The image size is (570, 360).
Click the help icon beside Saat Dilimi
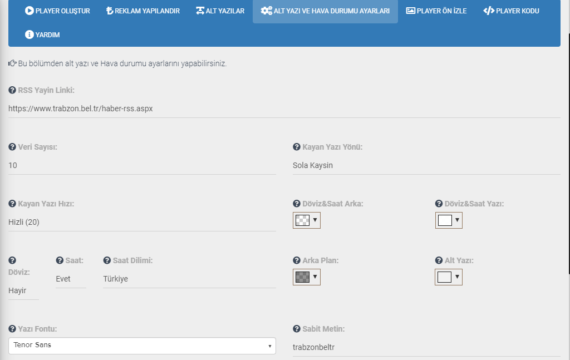(x=107, y=260)
